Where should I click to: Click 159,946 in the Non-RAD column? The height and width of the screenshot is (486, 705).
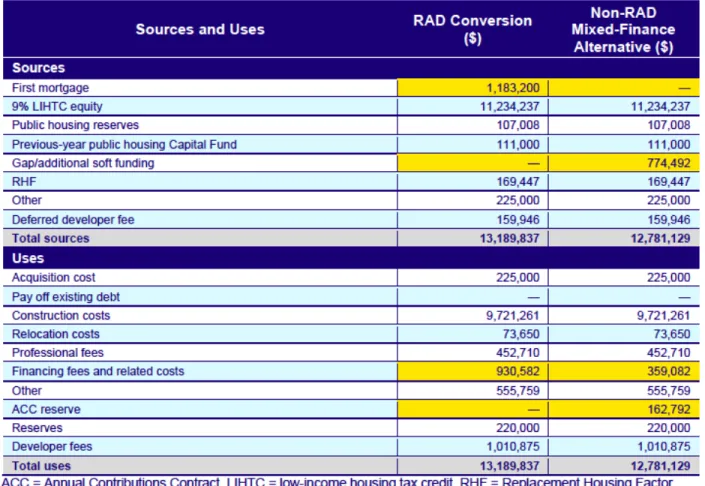pyautogui.click(x=669, y=219)
